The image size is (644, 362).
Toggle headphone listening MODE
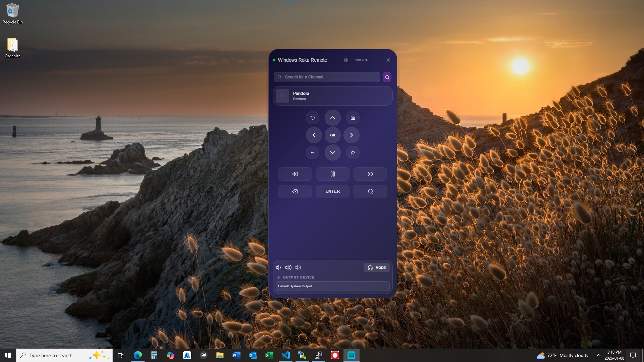[x=376, y=267]
